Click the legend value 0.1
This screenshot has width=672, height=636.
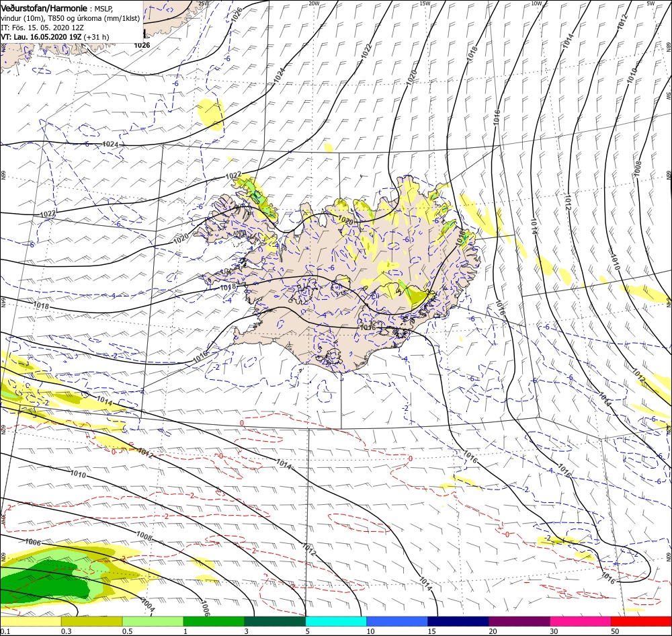coord(5,631)
